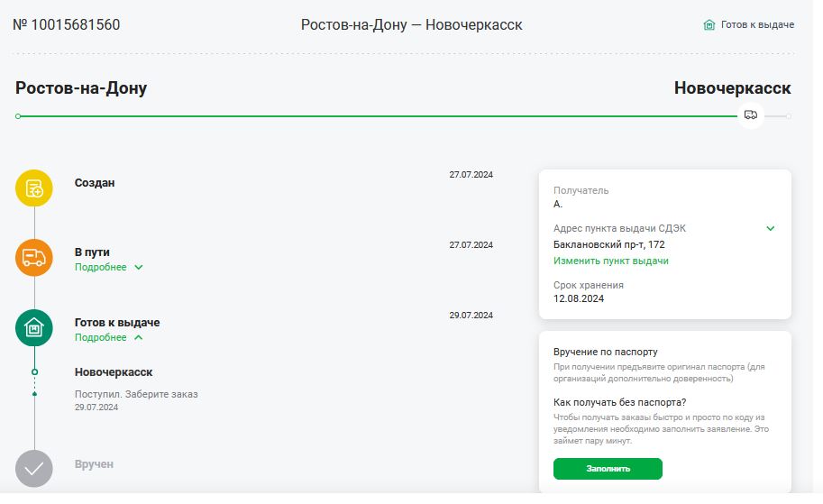Screen dimensions: 823x504
Task: Expand the Адрес пункта выдачи СДЭК chevron
Action: tap(770, 228)
